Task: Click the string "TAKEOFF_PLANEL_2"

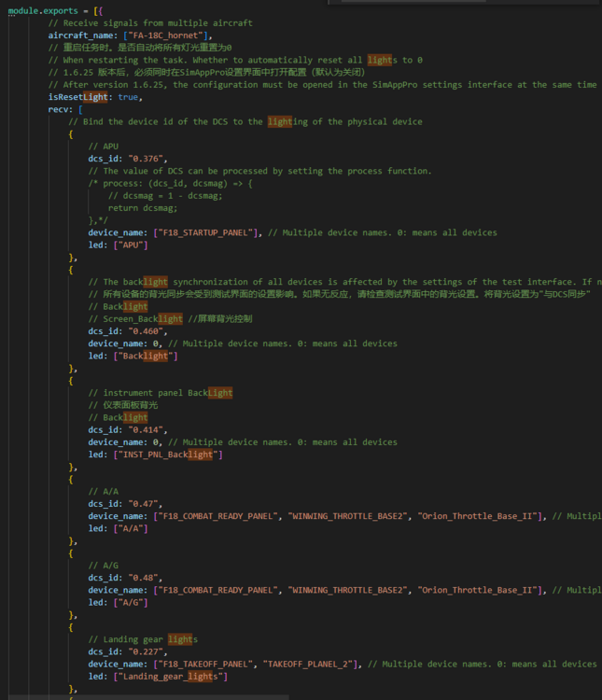Action: (x=308, y=665)
